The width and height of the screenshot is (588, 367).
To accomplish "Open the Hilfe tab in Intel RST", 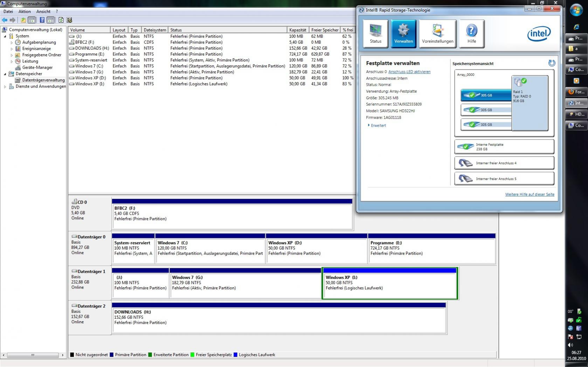I will point(472,34).
